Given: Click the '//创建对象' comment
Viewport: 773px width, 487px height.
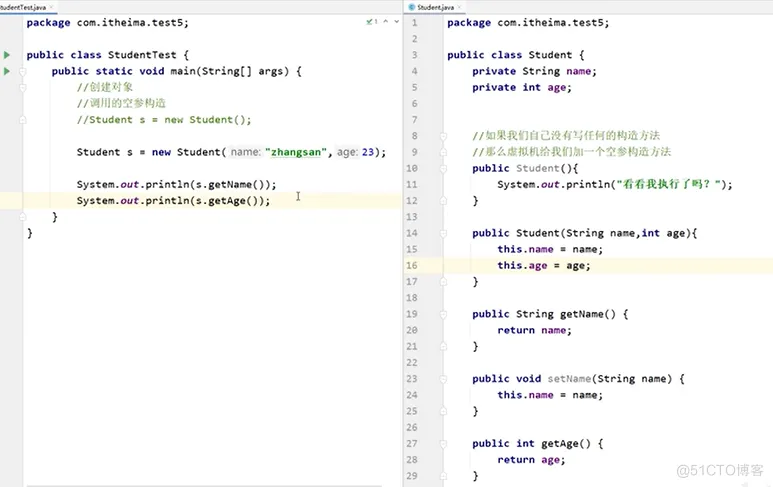Looking at the screenshot, I should [x=105, y=87].
